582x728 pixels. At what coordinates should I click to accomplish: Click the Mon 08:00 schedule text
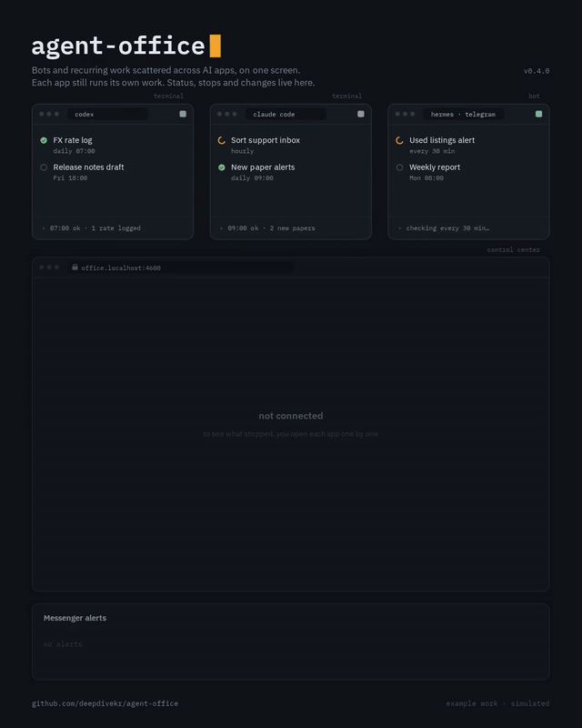tap(426, 177)
